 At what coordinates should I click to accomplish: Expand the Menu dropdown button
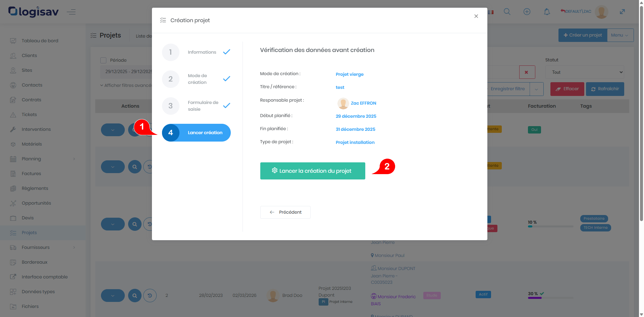(620, 35)
